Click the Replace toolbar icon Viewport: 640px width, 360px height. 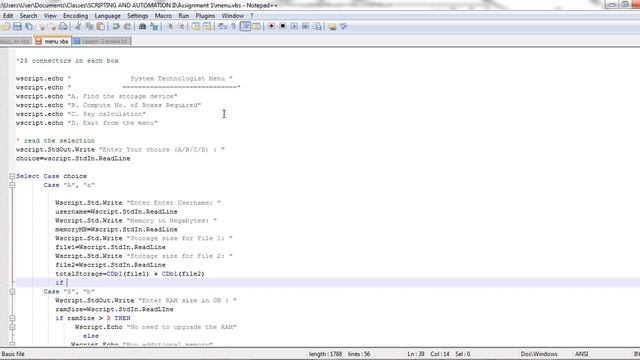tap(154, 27)
